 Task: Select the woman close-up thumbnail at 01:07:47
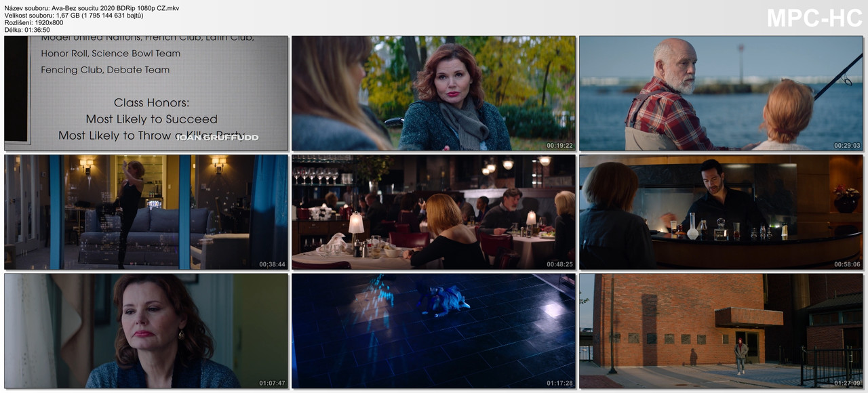click(146, 331)
